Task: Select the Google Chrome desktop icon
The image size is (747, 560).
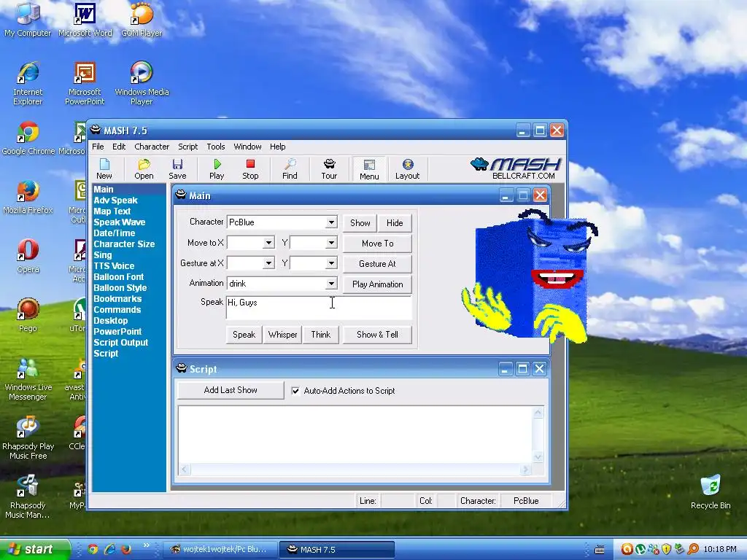Action: pos(28,138)
